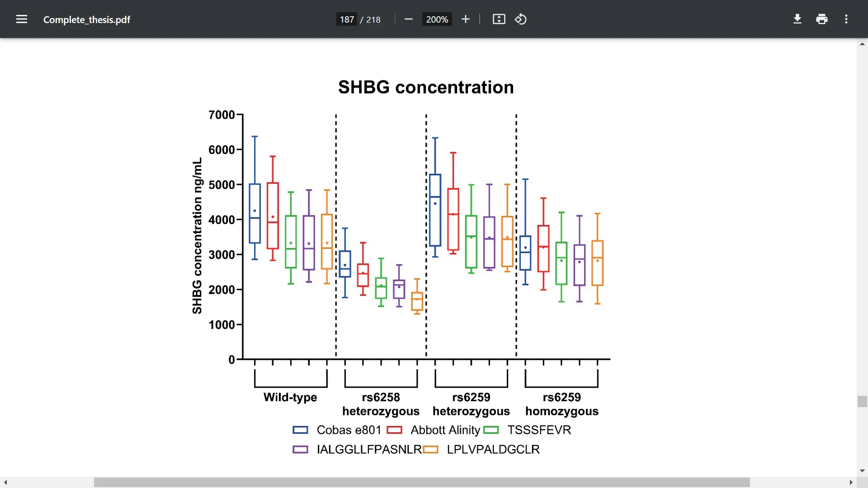
Task: Click the IALGGLLFPASNLR legend text
Action: click(369, 450)
